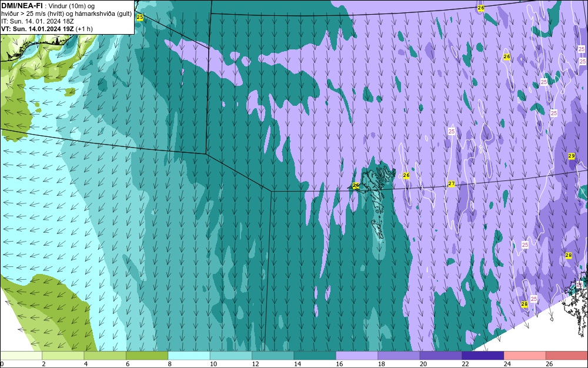The height and width of the screenshot is (368, 588).
Task: Click the "IT: Sun. 14. 01. 2024 18Z" line
Action: (38, 21)
